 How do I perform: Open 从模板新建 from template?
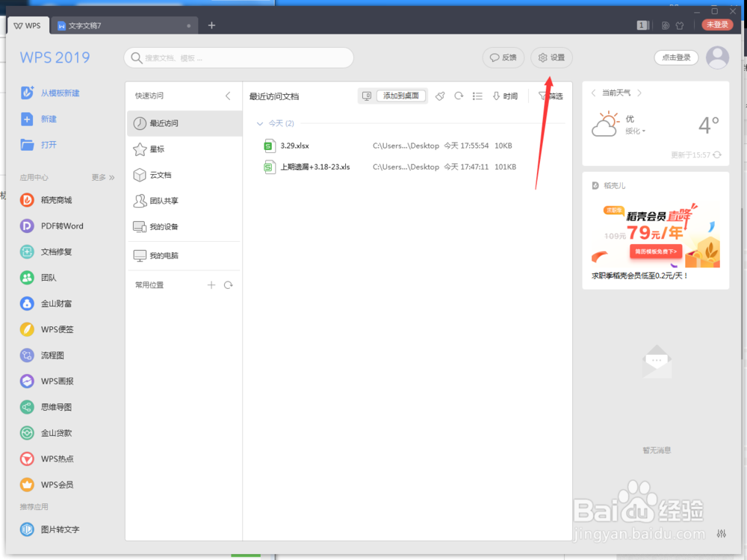pos(50,93)
